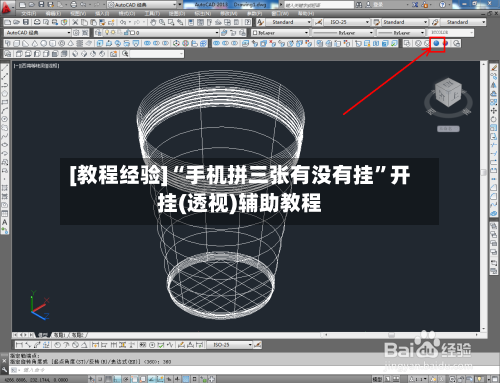Click the InfoCenter search input field

click(319, 5)
